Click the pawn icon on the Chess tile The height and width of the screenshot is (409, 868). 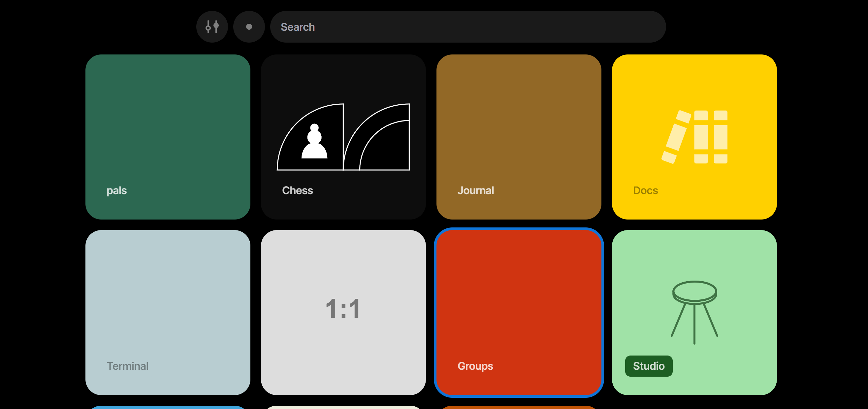[314, 142]
